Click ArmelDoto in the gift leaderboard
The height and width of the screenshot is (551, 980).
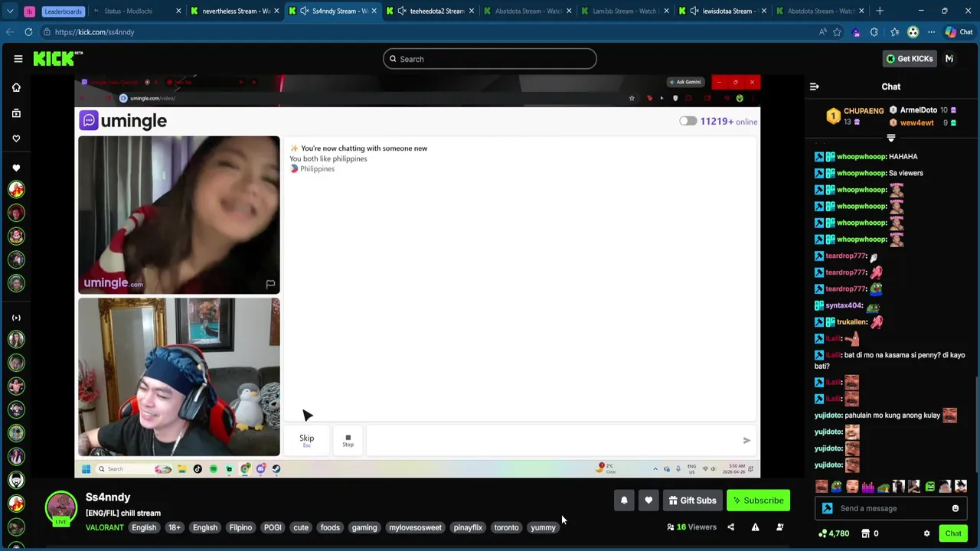pyautogui.click(x=918, y=110)
